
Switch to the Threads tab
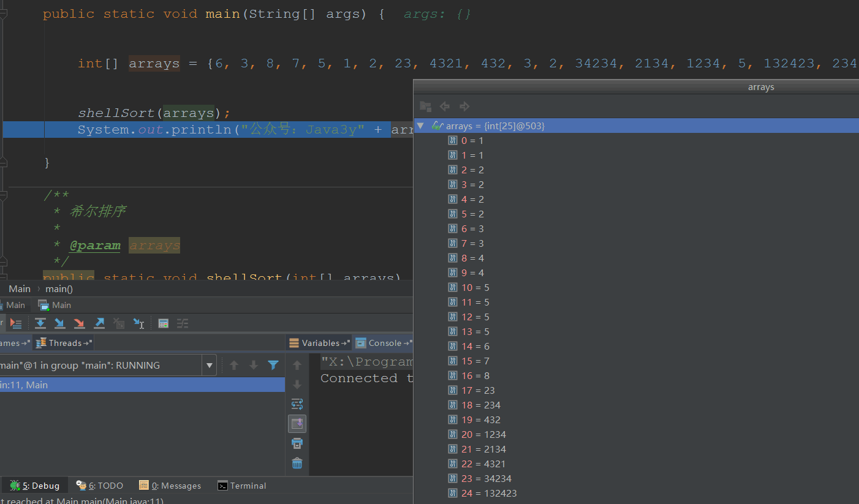click(x=64, y=343)
